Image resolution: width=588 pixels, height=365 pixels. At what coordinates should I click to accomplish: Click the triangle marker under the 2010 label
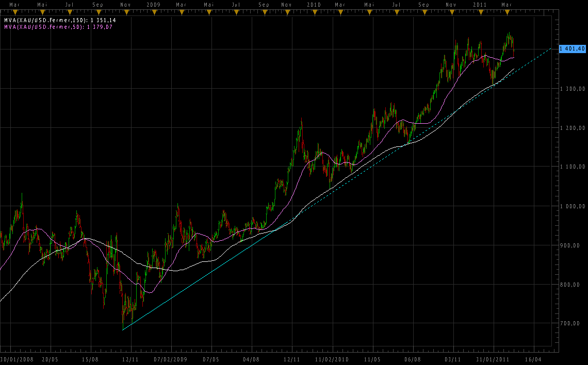tap(314, 11)
